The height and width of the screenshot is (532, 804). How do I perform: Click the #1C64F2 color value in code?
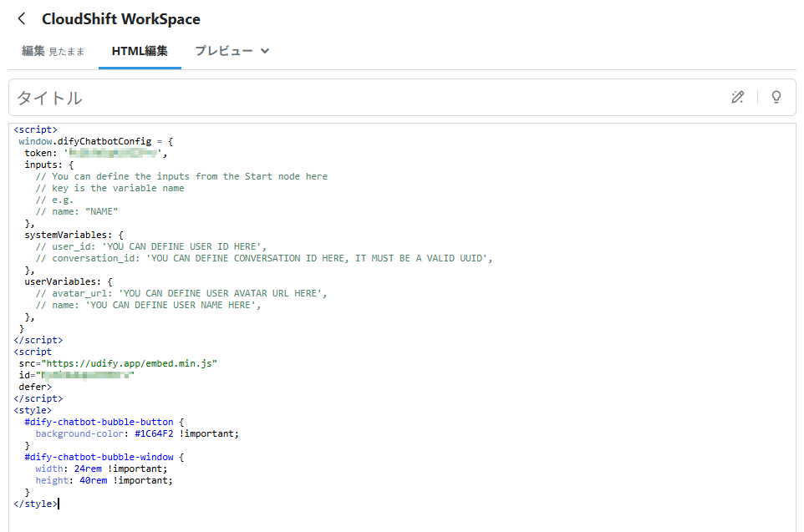point(154,433)
